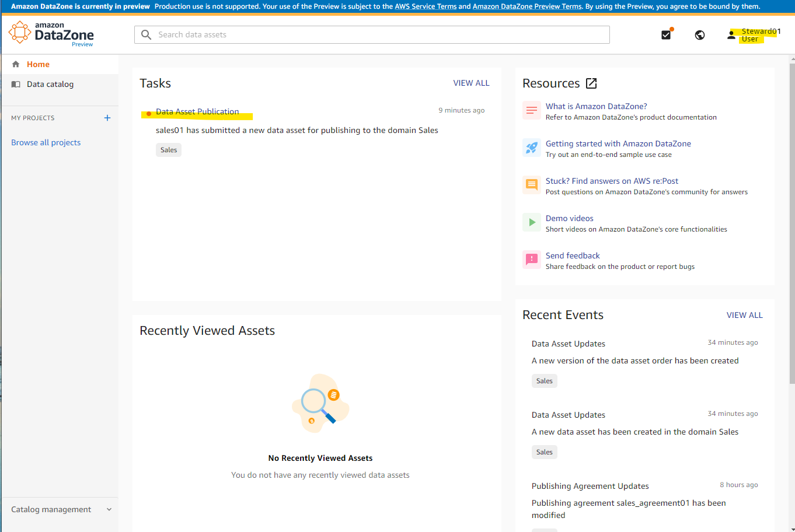Screen dimensions: 795x532
Task: Click Sales tag under new data asset event
Action: (545, 452)
